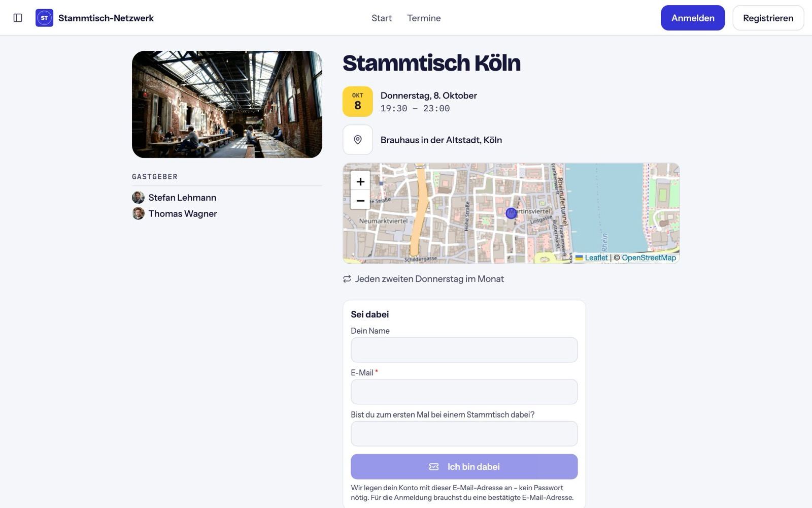This screenshot has height=508, width=812.
Task: Select the 19:30 – 23:00 time text
Action: (x=415, y=108)
